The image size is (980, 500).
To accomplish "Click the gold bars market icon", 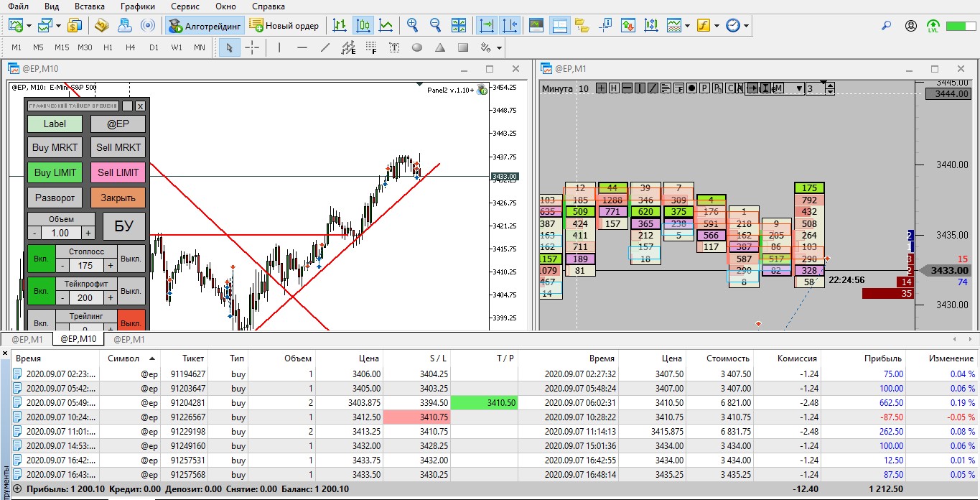I will click(x=102, y=25).
